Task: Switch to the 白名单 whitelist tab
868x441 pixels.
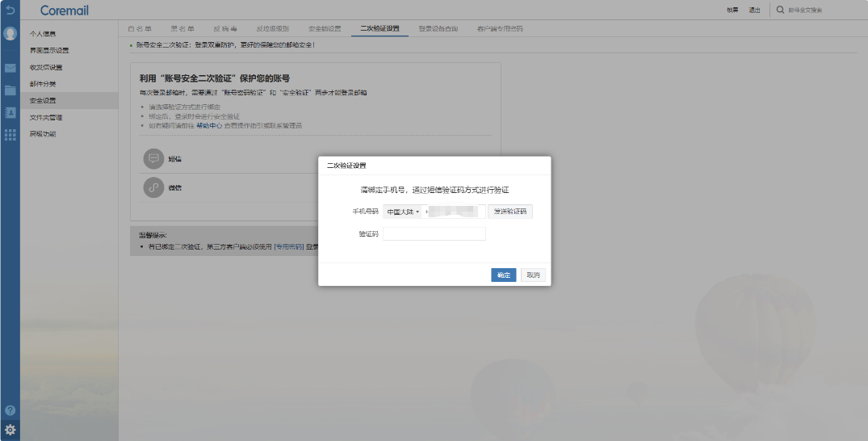Action: pyautogui.click(x=140, y=29)
